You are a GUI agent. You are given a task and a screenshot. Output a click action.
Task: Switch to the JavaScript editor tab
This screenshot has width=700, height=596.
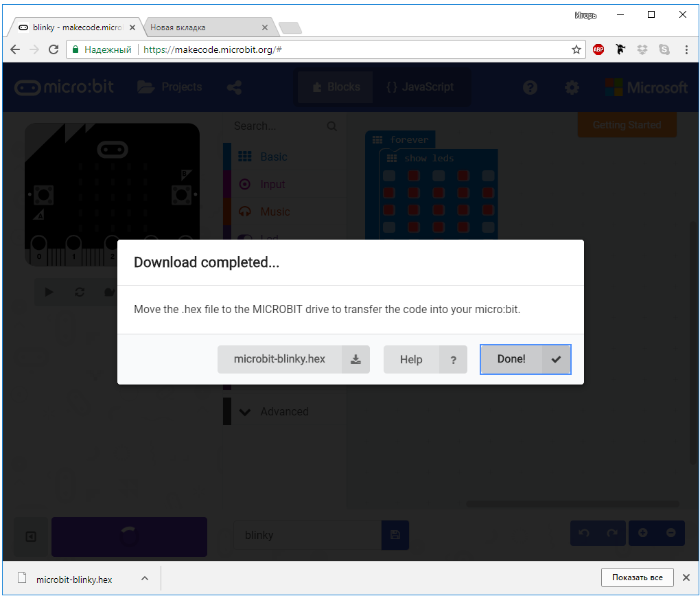420,87
